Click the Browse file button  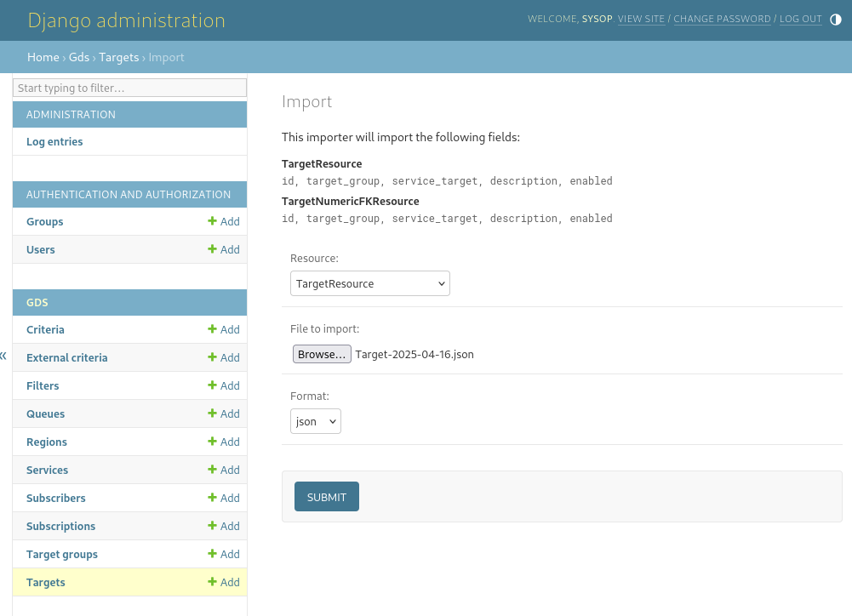322,354
